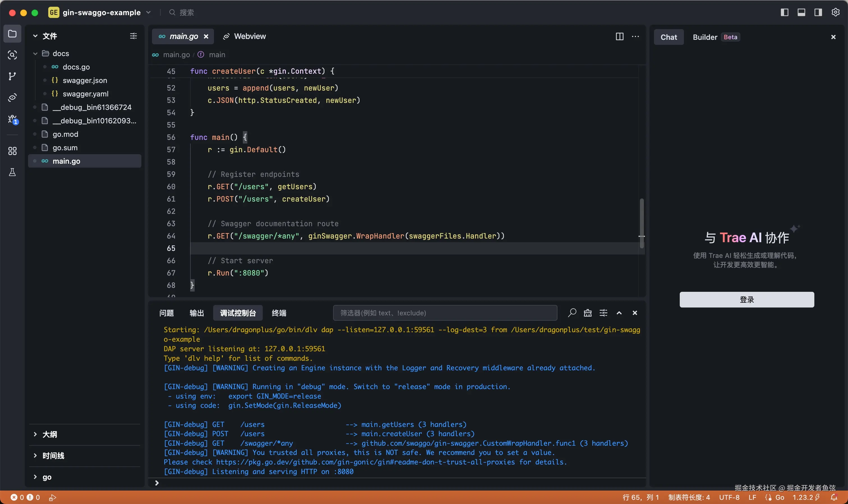Image resolution: width=848 pixels, height=504 pixels.
Task: Open the Extensions sidebar icon
Action: [x=12, y=151]
